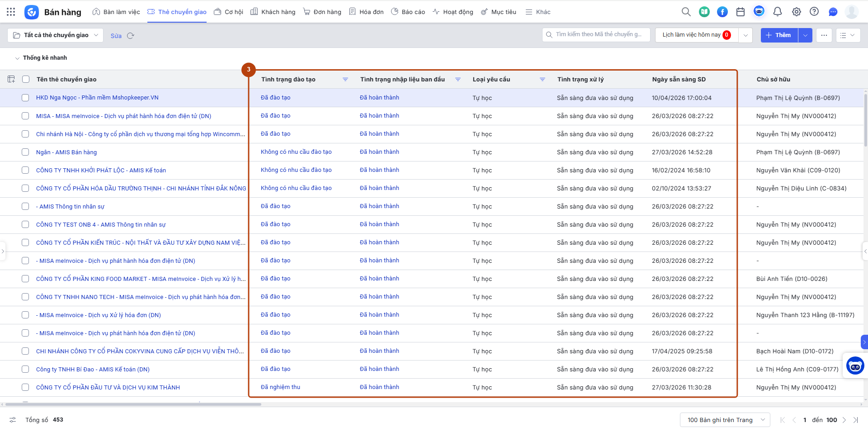Screen dimensions: 868x432
Task: Check the KING FOOD MARKET row checkbox
Action: pyautogui.click(x=25, y=279)
